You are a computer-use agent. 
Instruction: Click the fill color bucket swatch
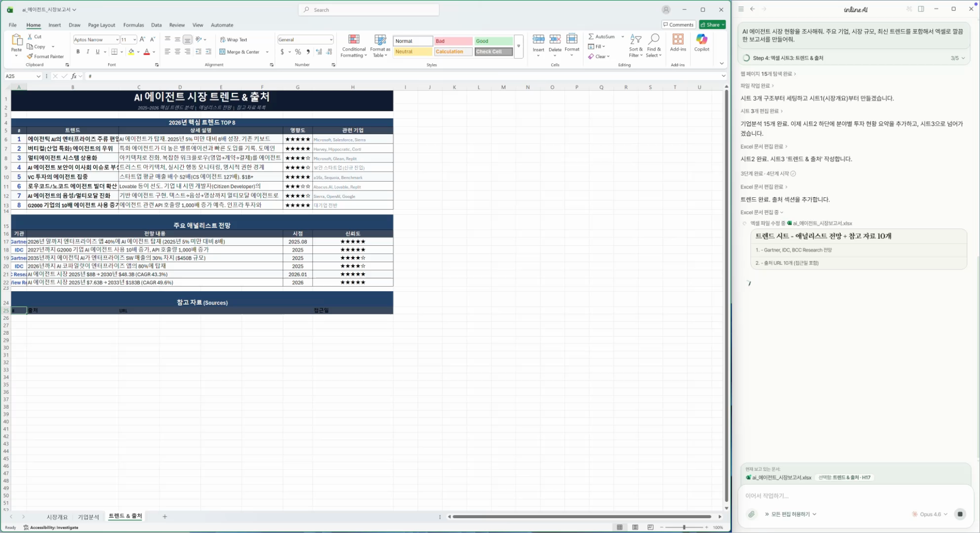pos(131,52)
